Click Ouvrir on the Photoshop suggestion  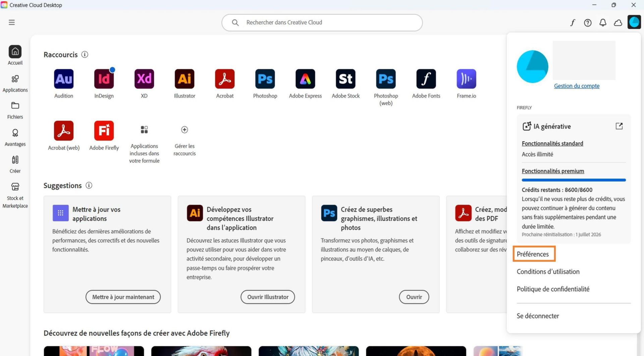pyautogui.click(x=414, y=297)
